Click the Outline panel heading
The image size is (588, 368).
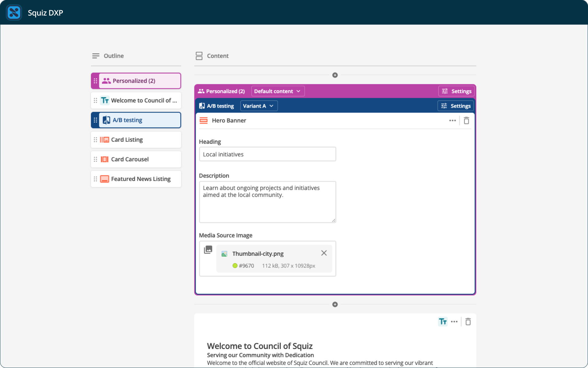114,56
